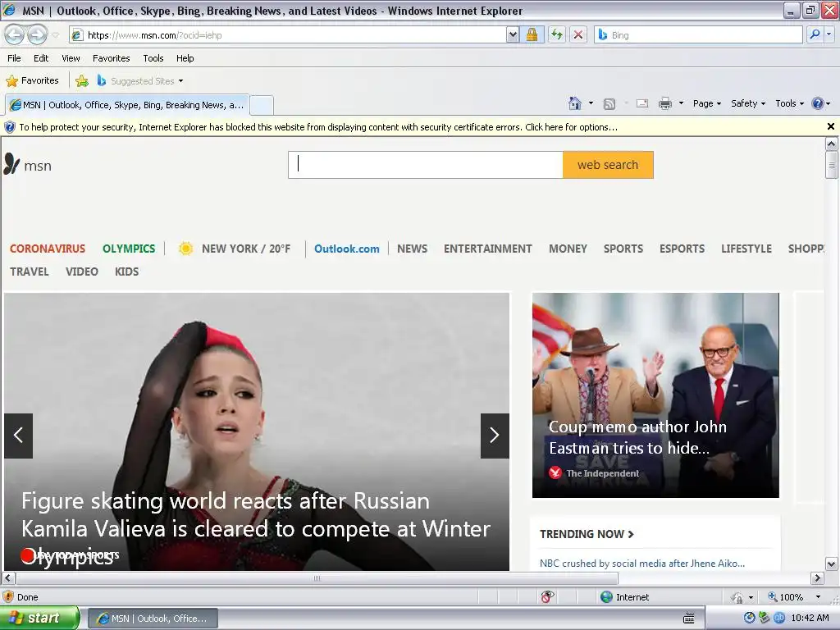This screenshot has height=630, width=840.
Task: Open the CORONAVIRUS section link
Action: pyautogui.click(x=48, y=249)
